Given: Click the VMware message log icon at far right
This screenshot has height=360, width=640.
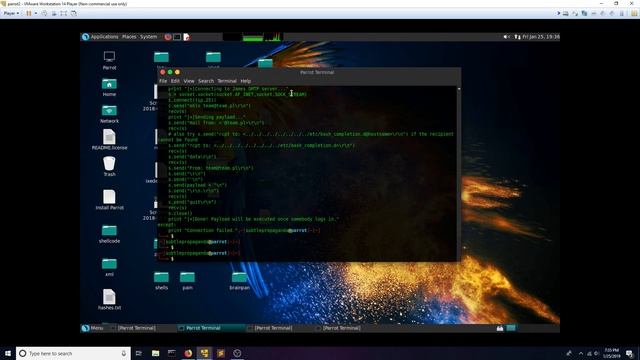Looking at the screenshot, I should click(x=634, y=13).
